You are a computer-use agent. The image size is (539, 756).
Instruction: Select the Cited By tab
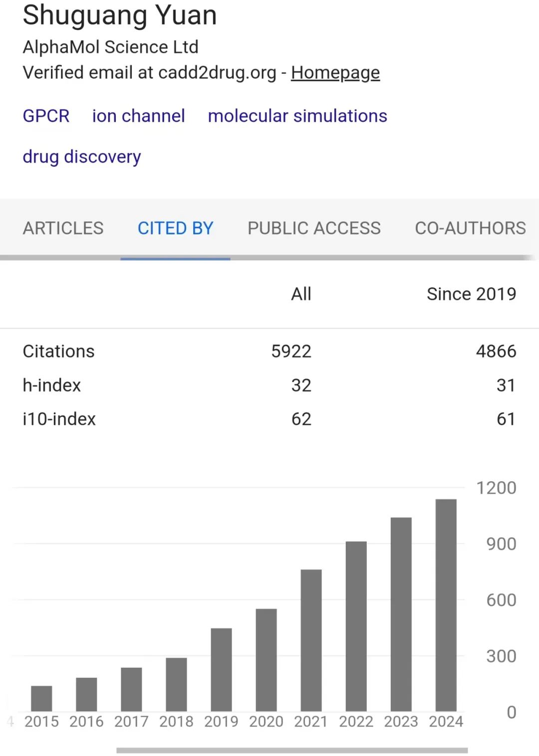[x=175, y=228]
